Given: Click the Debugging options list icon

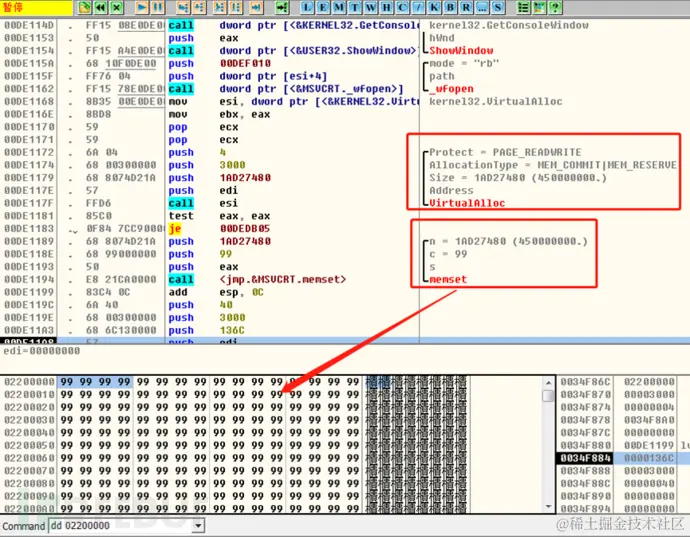Looking at the screenshot, I should click(x=523, y=7).
